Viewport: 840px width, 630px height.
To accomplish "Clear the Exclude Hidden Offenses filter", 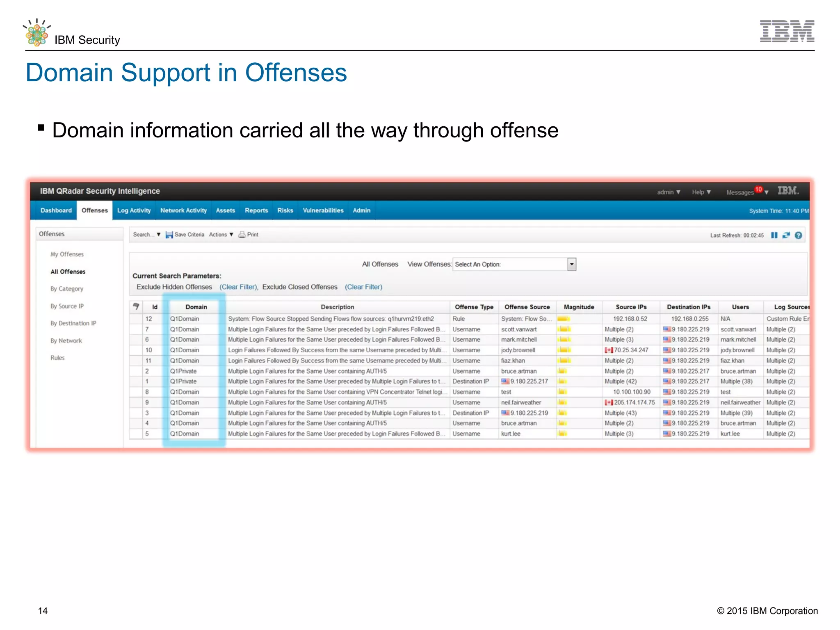I will [x=238, y=287].
